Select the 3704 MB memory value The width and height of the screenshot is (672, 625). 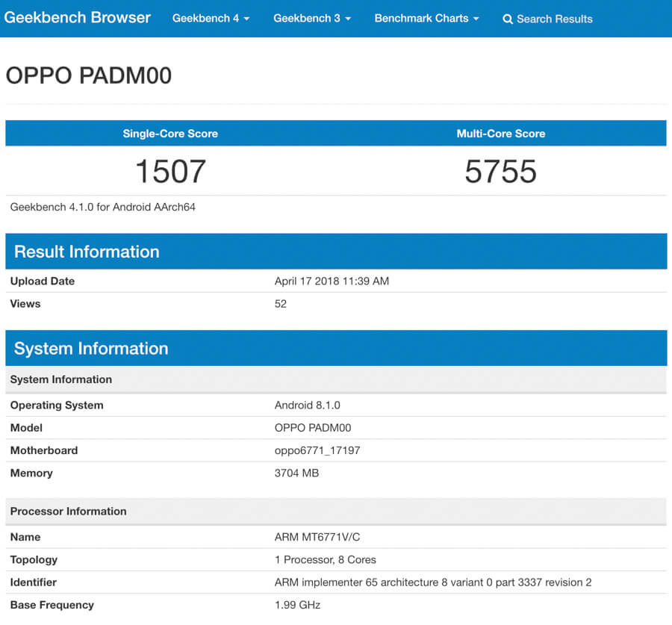pos(296,473)
